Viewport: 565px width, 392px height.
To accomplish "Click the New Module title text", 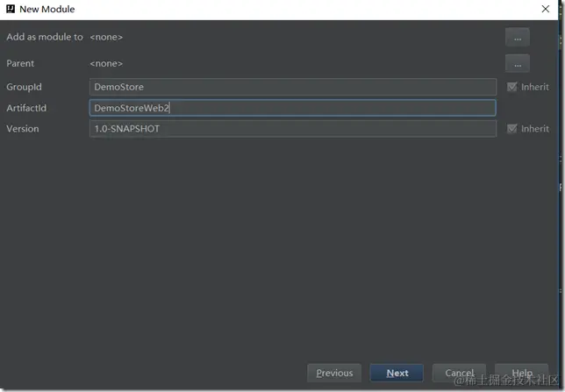I will pos(47,9).
